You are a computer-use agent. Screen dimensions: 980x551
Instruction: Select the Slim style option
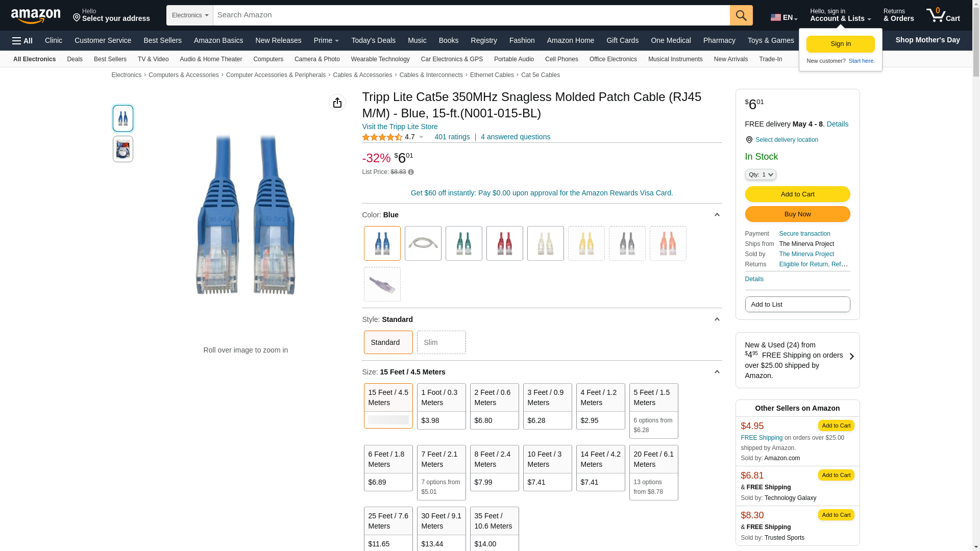(441, 342)
